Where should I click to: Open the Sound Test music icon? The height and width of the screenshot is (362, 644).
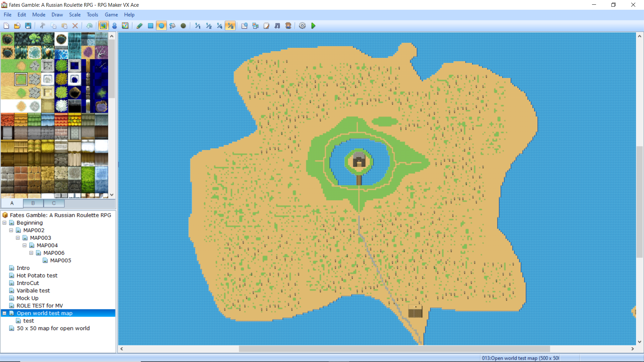click(x=277, y=26)
